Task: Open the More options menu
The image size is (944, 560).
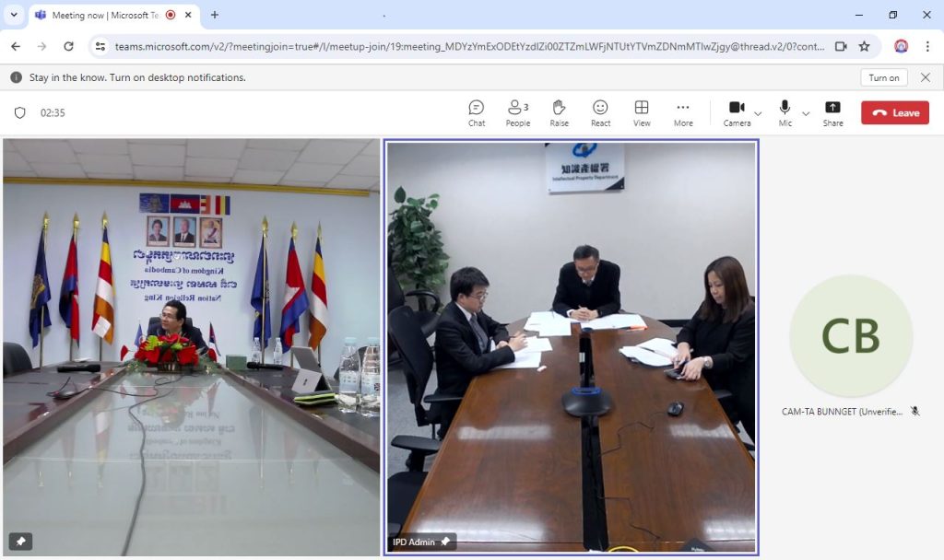Action: [x=683, y=112]
